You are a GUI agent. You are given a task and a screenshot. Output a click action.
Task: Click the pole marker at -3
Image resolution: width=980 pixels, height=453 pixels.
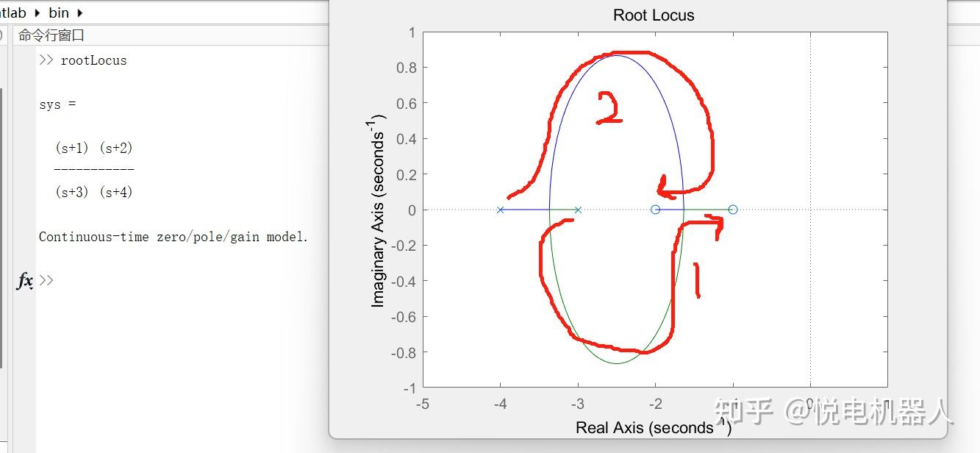tap(578, 210)
